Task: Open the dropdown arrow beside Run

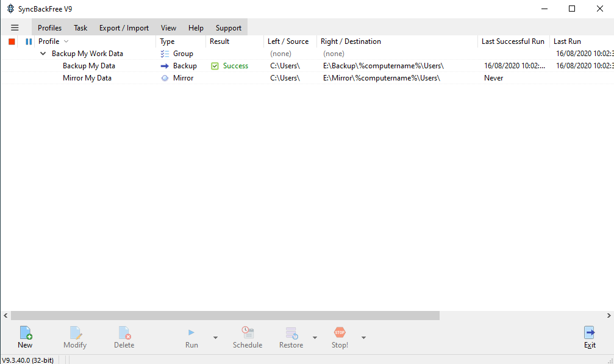Action: pos(215,337)
